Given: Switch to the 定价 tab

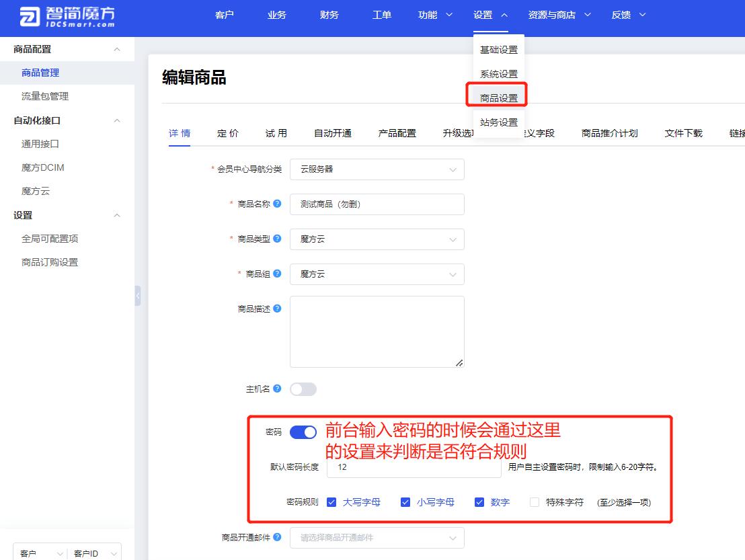Looking at the screenshot, I should coord(227,134).
